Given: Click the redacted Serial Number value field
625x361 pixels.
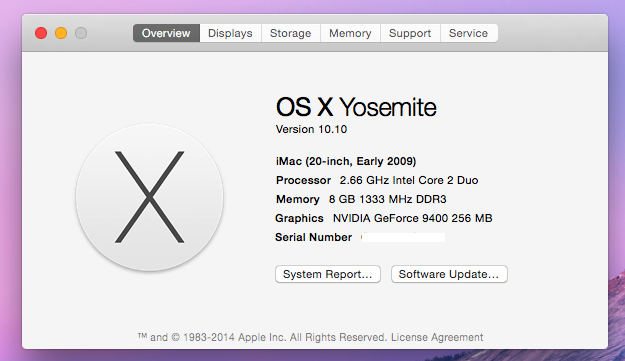Looking at the screenshot, I should pos(403,237).
